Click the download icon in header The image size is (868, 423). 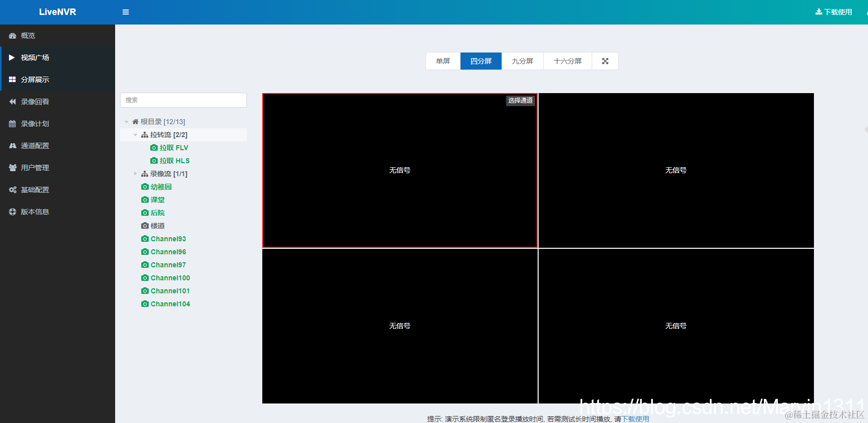tap(818, 12)
